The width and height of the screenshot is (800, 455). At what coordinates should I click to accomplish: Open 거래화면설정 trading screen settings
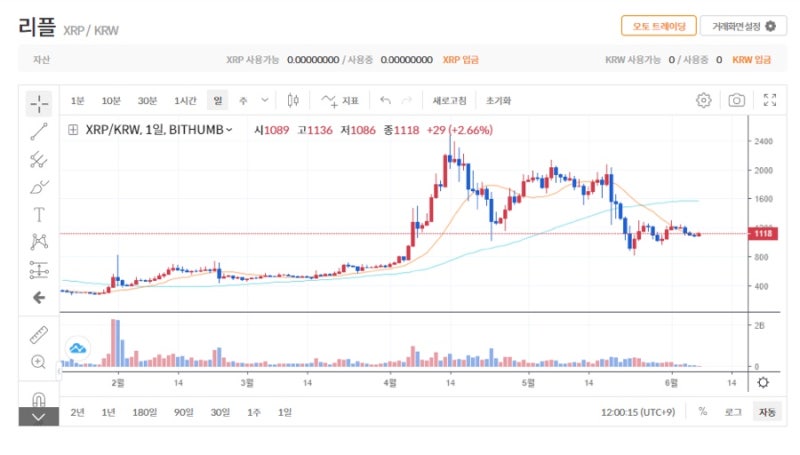743,26
